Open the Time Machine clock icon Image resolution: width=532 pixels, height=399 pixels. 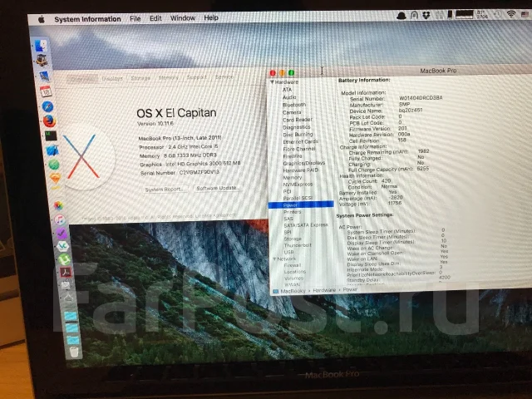click(x=497, y=14)
